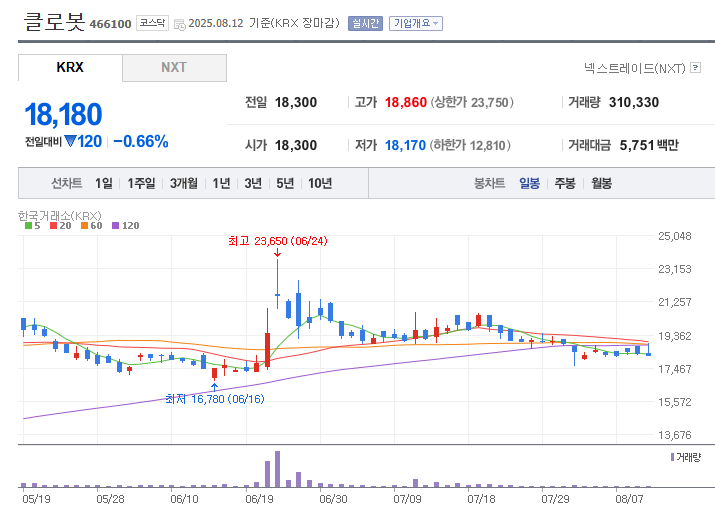Click the 실시간 realtime button

365,23
